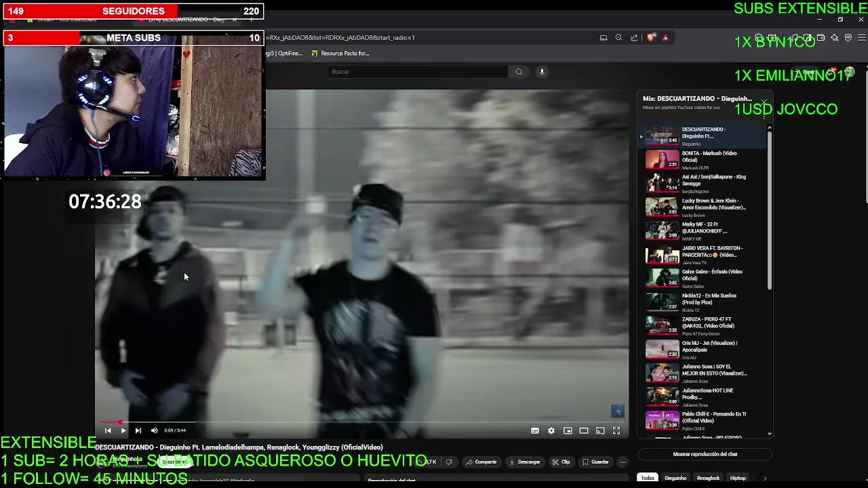Show more filter chips with right arrow
868x488 pixels.
[x=765, y=478]
